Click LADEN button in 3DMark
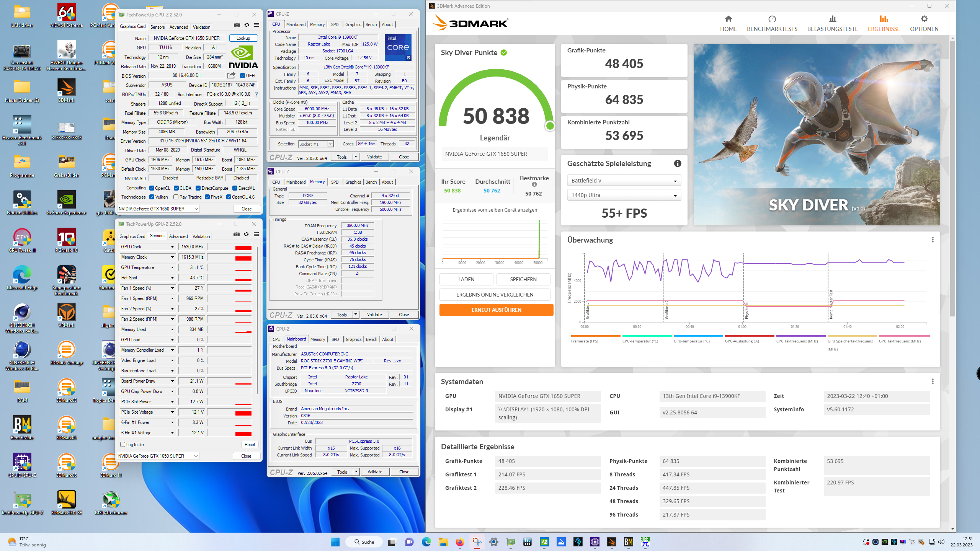 tap(466, 279)
